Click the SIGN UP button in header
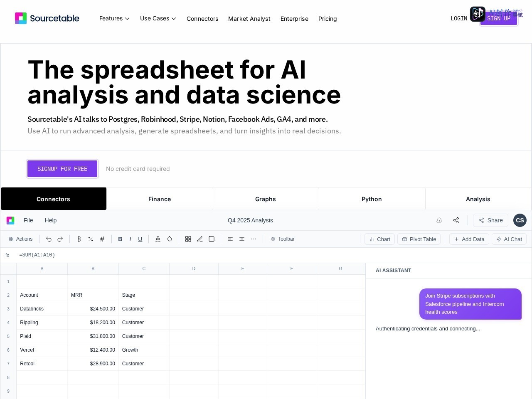Viewport: 532px width, 399px height. [x=499, y=18]
